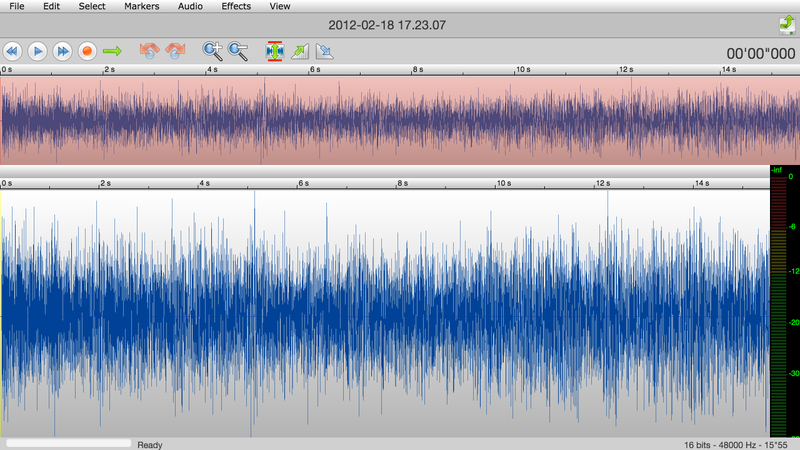Click the fast forward button
The image size is (800, 450).
tap(62, 52)
